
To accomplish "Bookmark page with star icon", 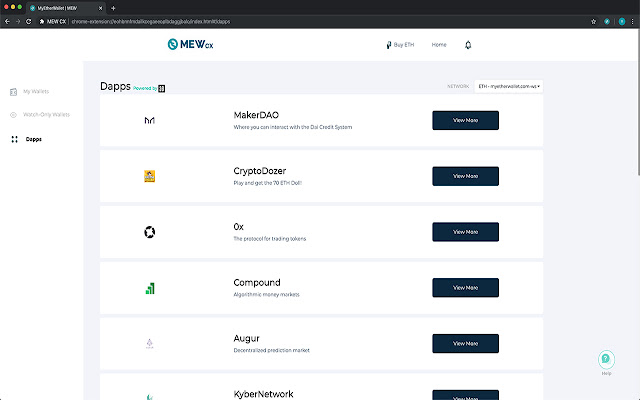I will click(593, 22).
